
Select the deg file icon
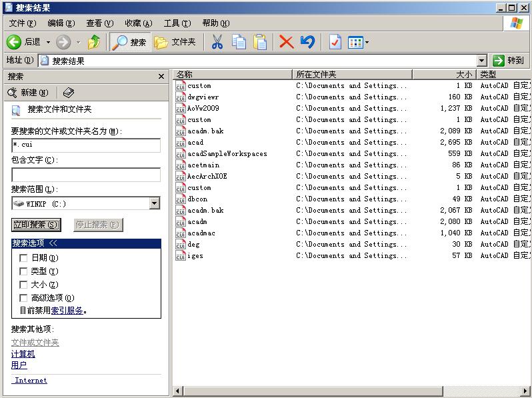click(181, 244)
